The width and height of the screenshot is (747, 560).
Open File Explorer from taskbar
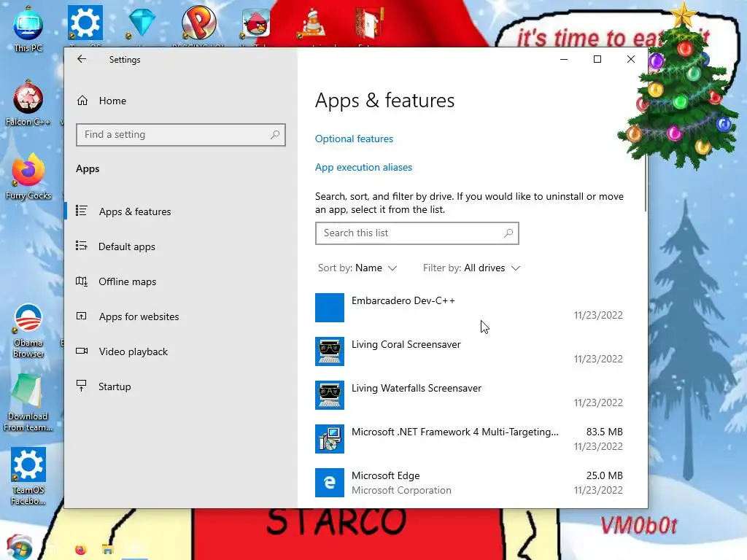point(108,550)
